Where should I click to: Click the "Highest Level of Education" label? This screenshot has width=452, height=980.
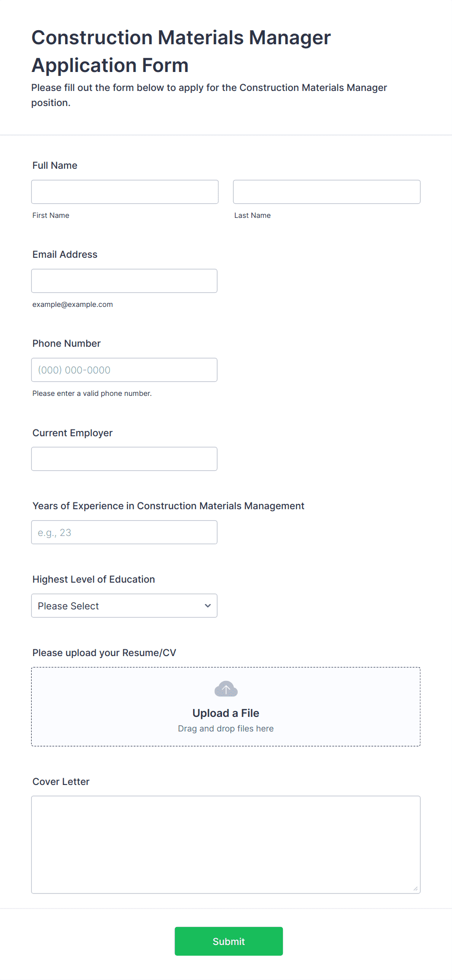(x=94, y=579)
